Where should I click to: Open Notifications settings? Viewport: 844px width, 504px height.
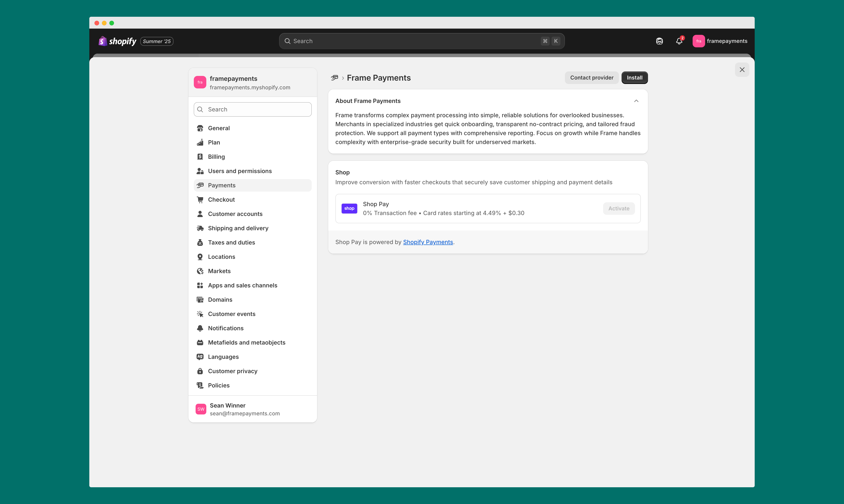point(253,328)
